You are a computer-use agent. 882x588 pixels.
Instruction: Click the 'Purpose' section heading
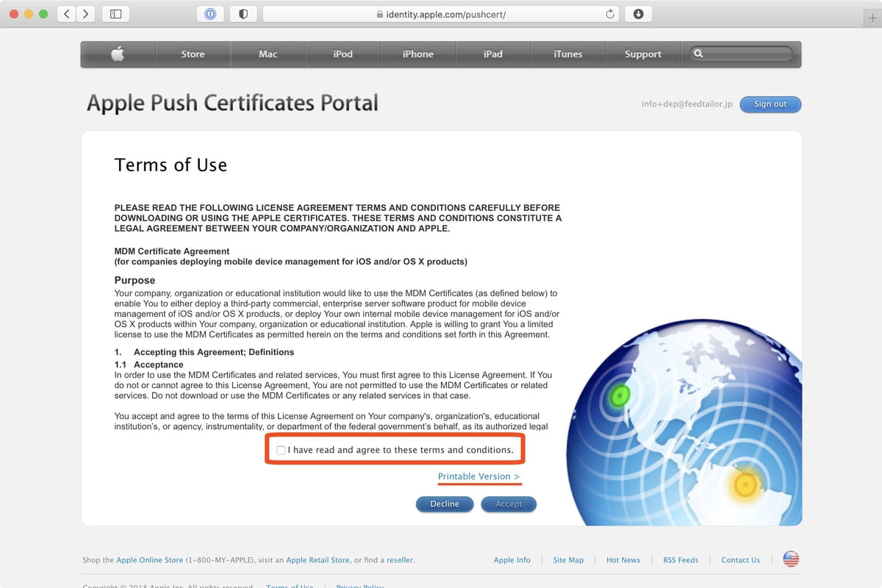(x=135, y=280)
